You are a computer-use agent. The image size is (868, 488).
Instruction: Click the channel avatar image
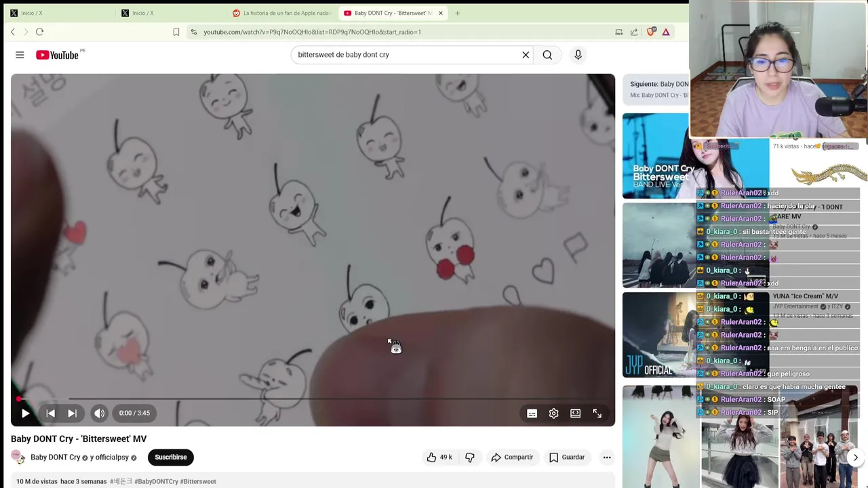click(x=18, y=457)
